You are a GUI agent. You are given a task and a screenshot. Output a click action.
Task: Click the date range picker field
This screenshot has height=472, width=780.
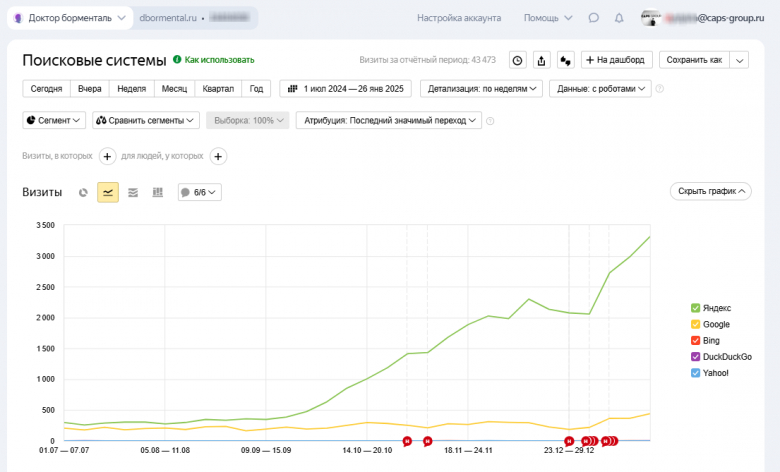coord(345,89)
